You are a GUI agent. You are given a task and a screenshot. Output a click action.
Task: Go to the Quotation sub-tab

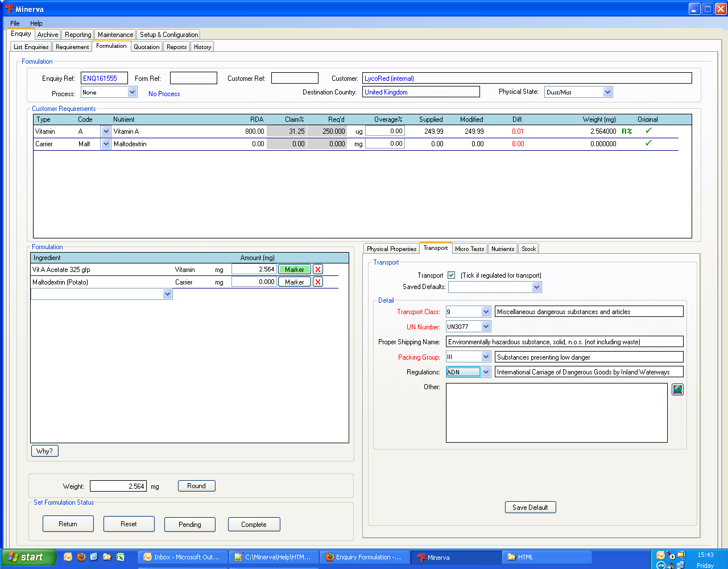tap(147, 47)
